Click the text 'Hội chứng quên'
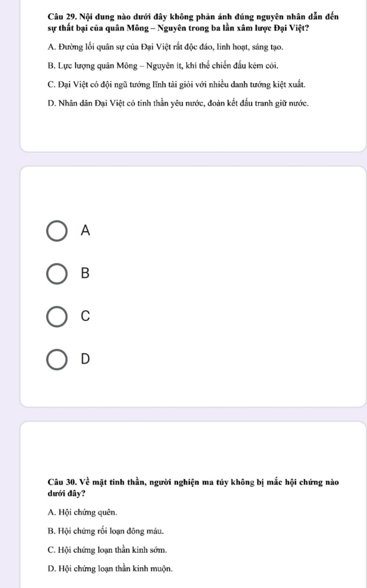 [x=88, y=512]
